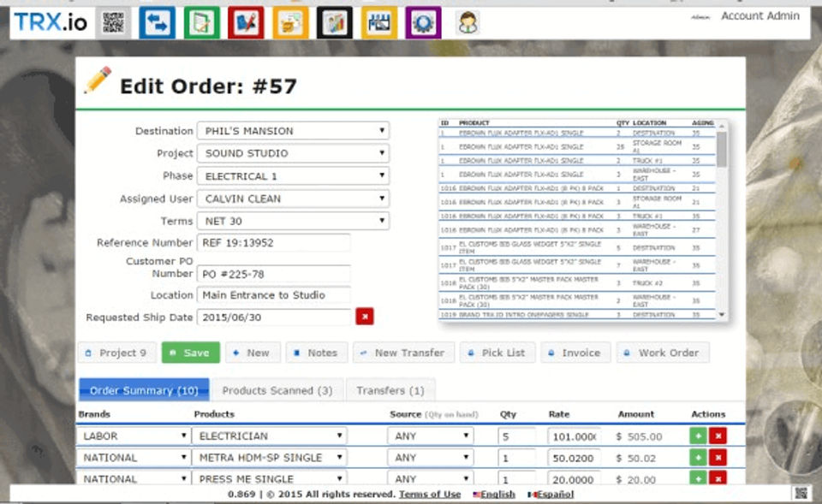
Task: Click the green Save button
Action: (191, 353)
